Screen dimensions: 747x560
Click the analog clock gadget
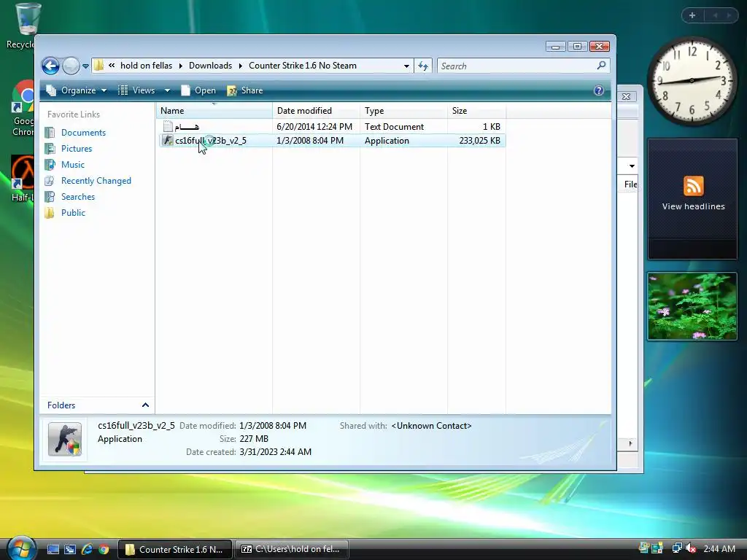[x=692, y=81]
